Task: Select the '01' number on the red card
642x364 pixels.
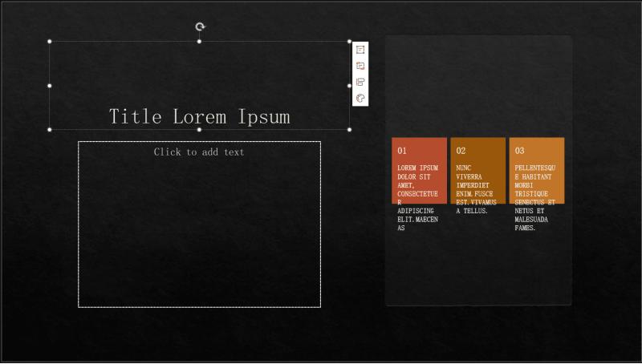Action: (402, 151)
